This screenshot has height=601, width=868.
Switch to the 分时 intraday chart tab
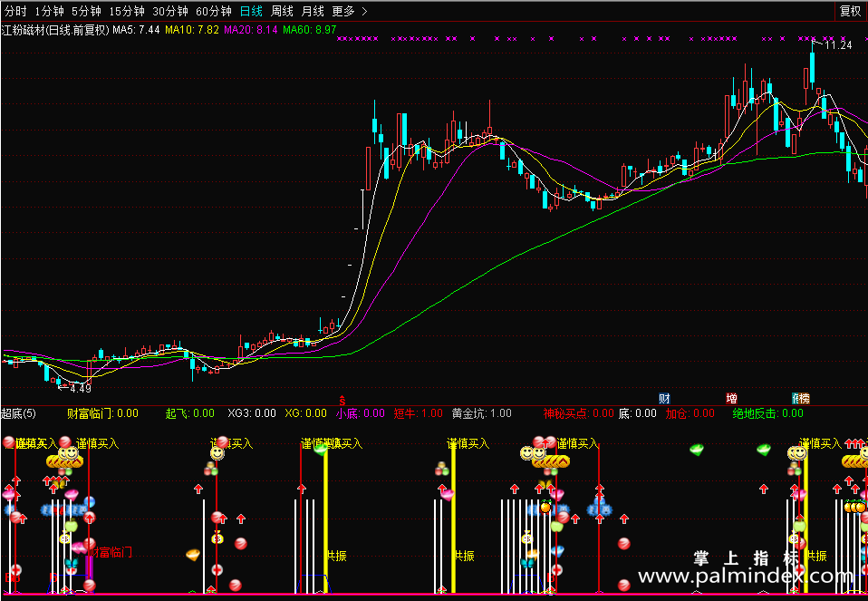15,11
